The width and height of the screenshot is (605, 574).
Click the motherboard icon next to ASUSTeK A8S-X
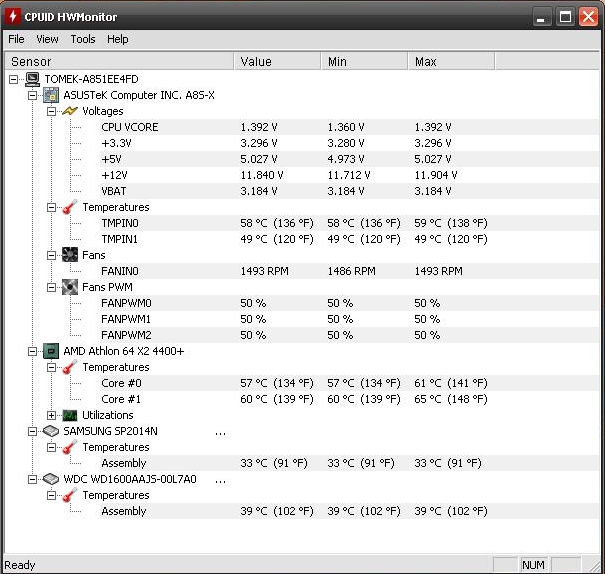(51, 95)
